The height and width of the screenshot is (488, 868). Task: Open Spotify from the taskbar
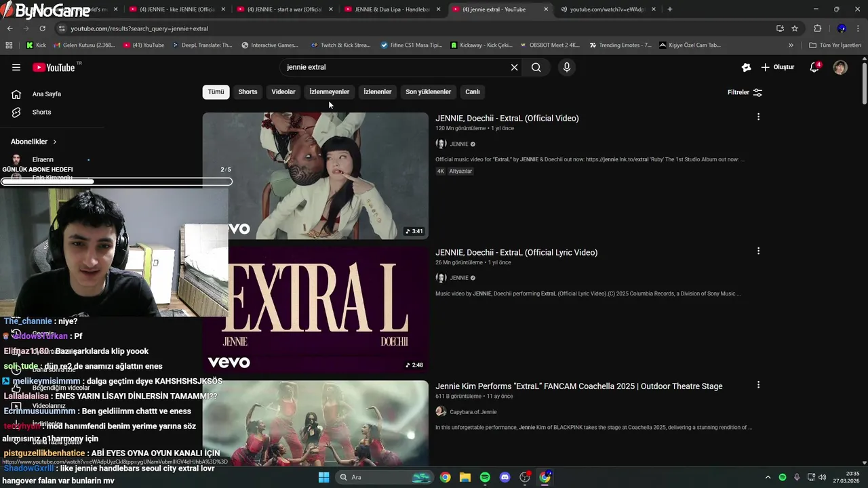pyautogui.click(x=485, y=477)
